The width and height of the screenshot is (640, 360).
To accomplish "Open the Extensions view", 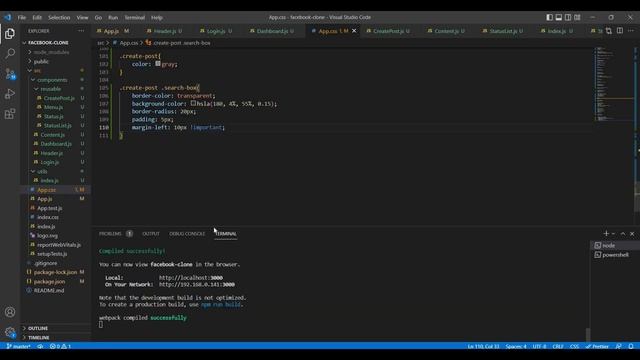I will [x=10, y=114].
